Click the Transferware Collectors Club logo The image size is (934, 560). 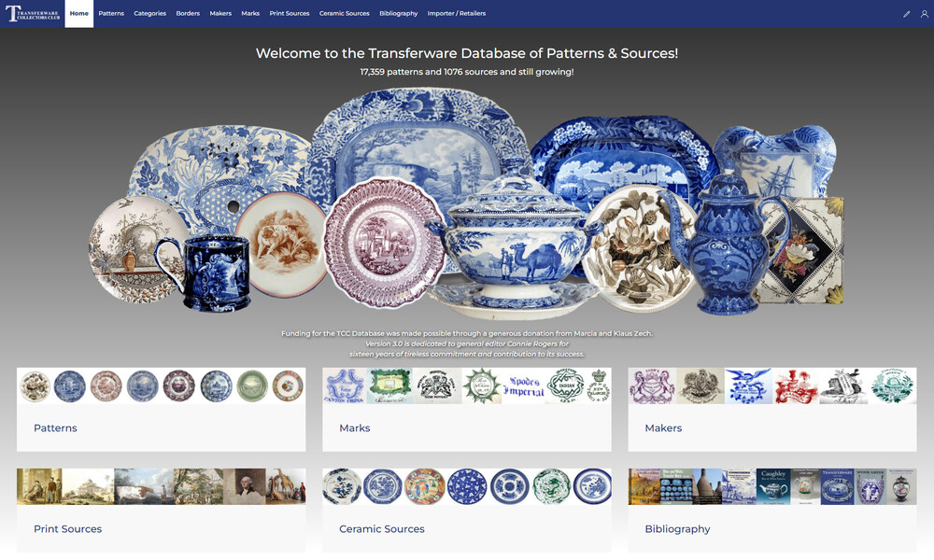point(33,13)
